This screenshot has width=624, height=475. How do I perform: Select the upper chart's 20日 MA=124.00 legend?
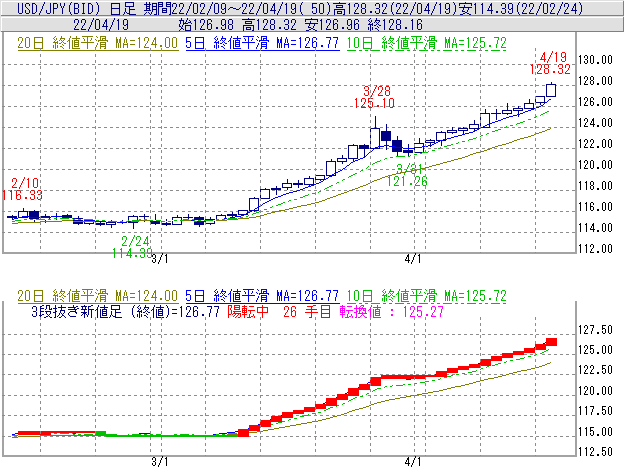click(98, 43)
